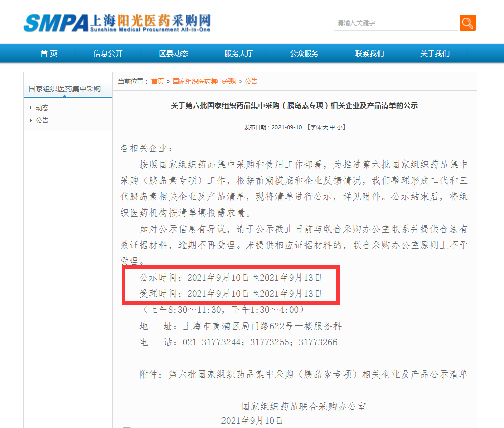
Task: Open the 第六批国家组织药品集中采购 attachment link
Action: pos(318,375)
